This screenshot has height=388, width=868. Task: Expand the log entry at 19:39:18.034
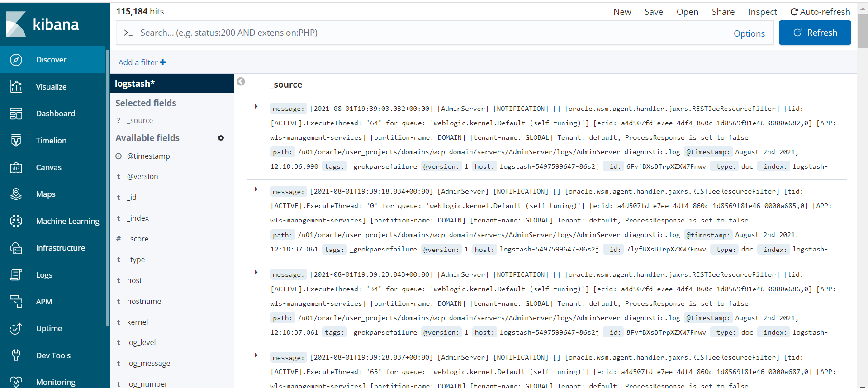tap(256, 189)
